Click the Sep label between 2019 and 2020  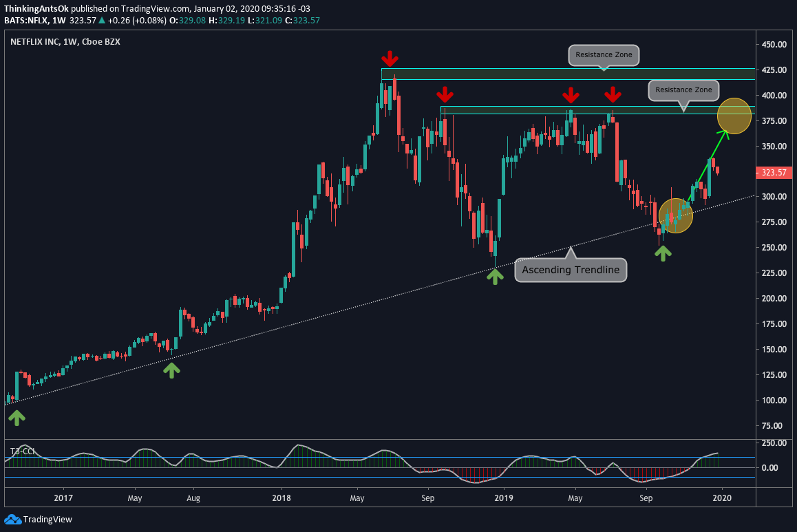[646, 498]
